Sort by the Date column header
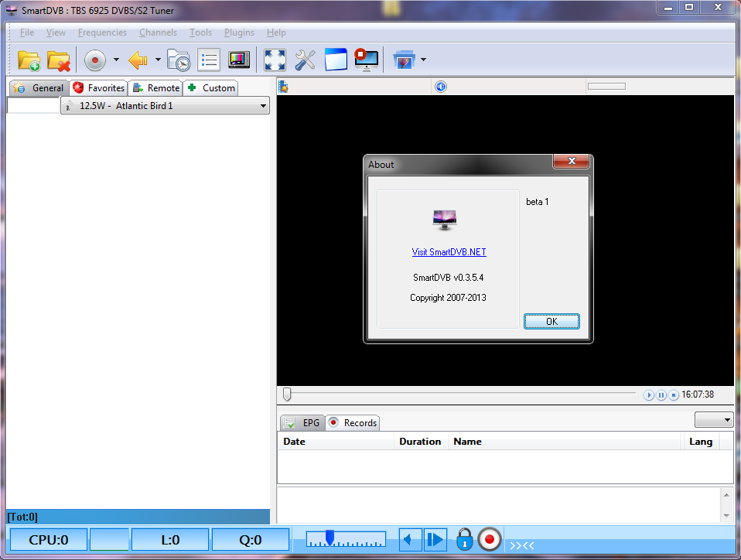 tap(336, 442)
